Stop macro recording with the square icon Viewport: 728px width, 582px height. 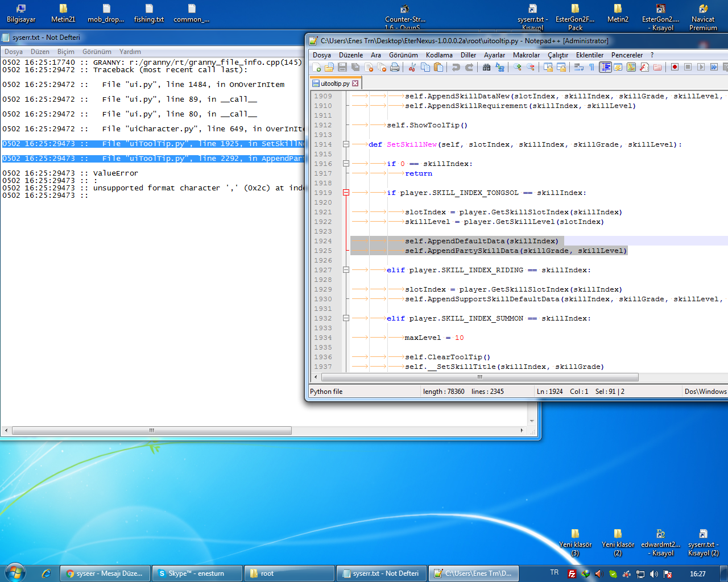(688, 67)
